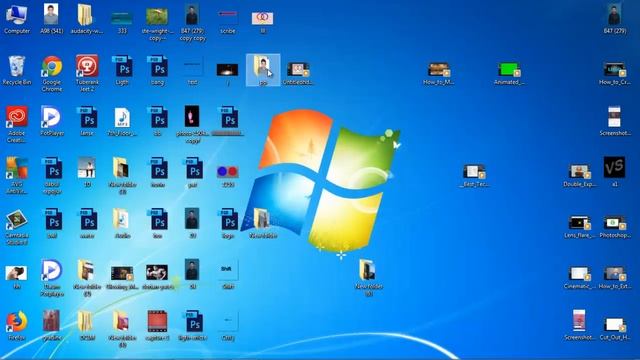This screenshot has height=360, width=640.
Task: Click the Photoshop... video file
Action: 614,227
